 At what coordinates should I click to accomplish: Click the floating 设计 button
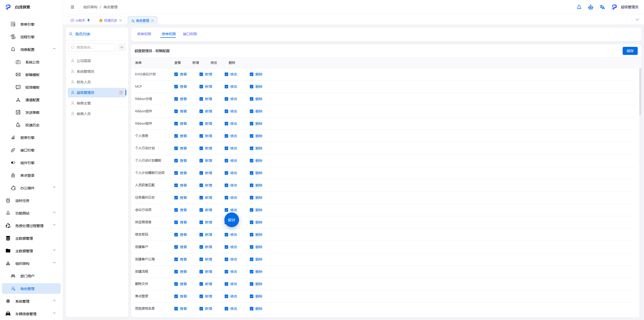[x=231, y=220]
